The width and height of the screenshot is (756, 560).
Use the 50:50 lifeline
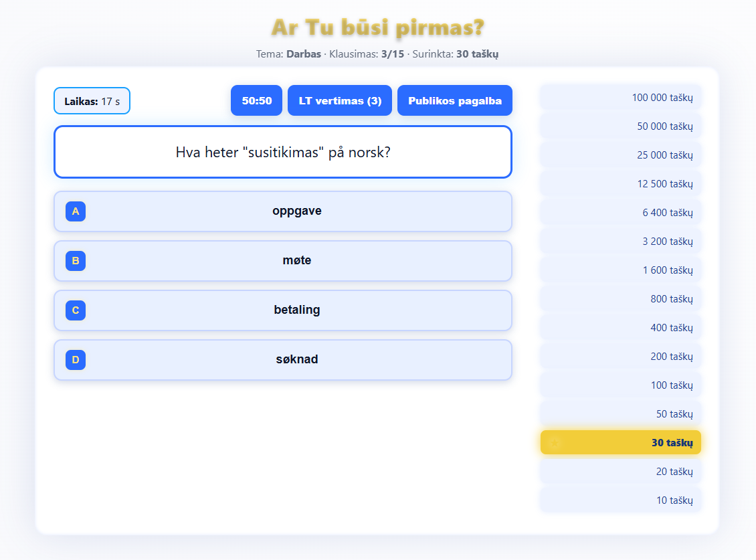(256, 101)
